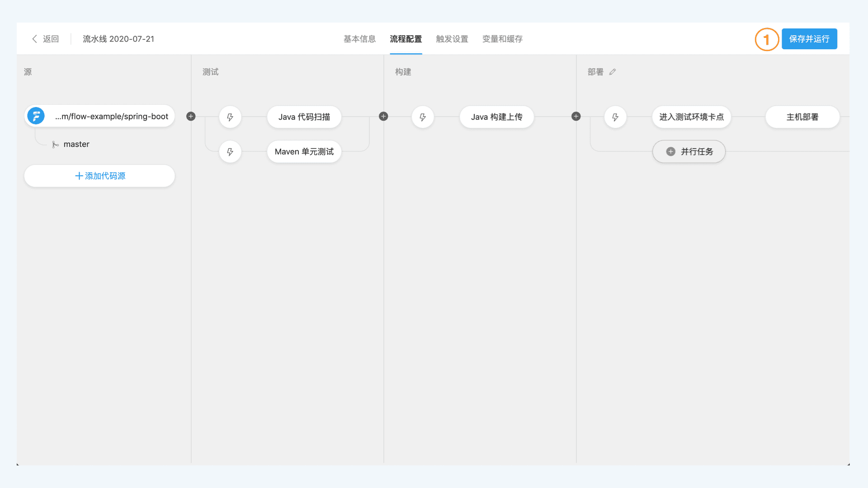Click the Flow code source logo icon
The width and height of the screenshot is (868, 488).
[36, 116]
